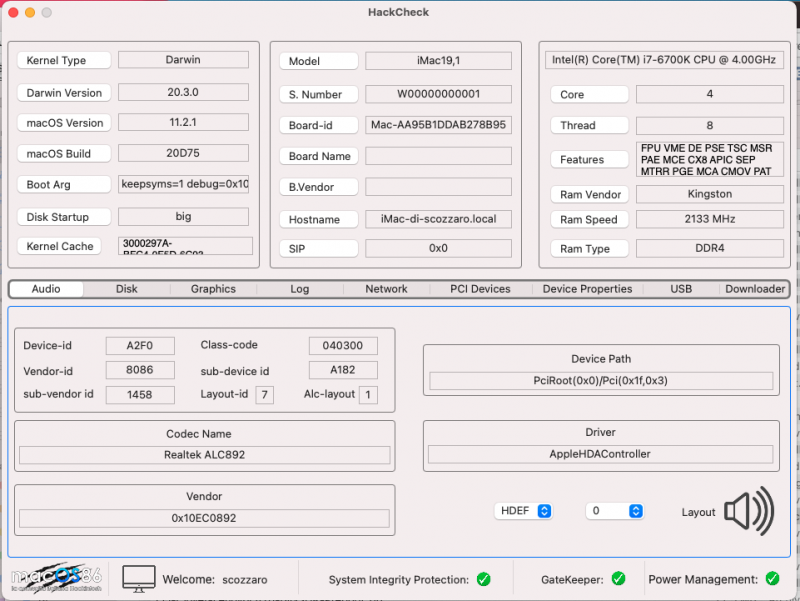Click the Power Management green checkmark
Image resolution: width=800 pixels, height=601 pixels.
(x=772, y=579)
